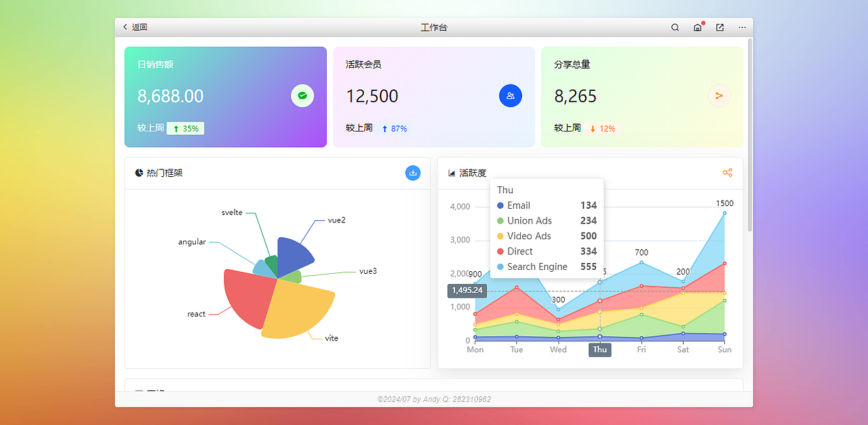Select the yellow vite slice of the pie

298,308
